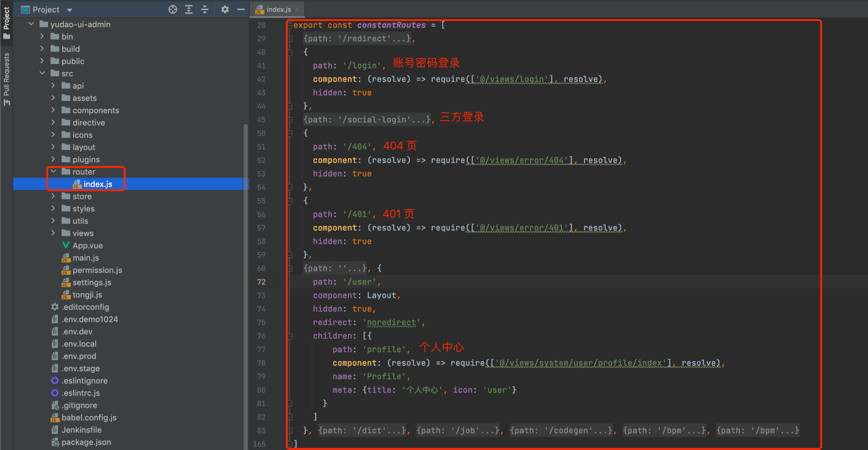Open the .eslintrc.js file
Image resolution: width=868 pixels, height=450 pixels.
tap(81, 393)
